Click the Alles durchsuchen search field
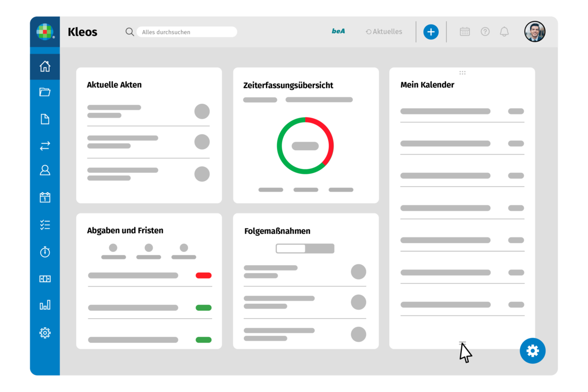 (187, 32)
